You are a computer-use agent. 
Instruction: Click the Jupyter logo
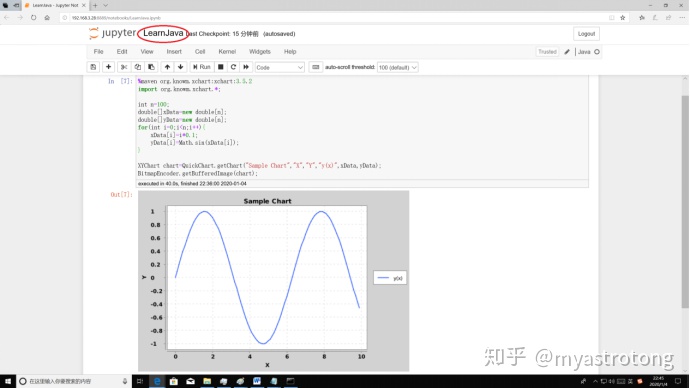click(113, 33)
